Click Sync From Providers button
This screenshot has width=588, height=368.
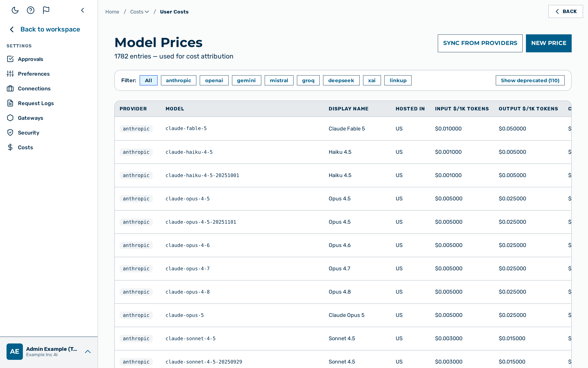(x=480, y=43)
